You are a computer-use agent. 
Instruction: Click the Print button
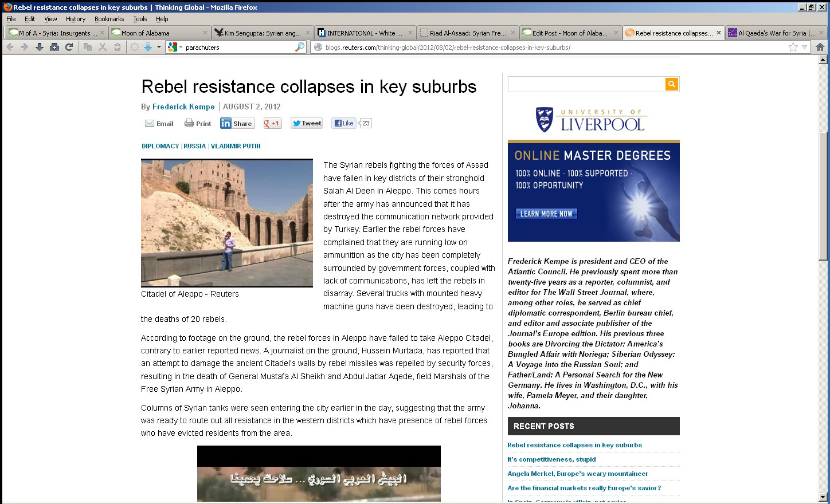[x=198, y=123]
